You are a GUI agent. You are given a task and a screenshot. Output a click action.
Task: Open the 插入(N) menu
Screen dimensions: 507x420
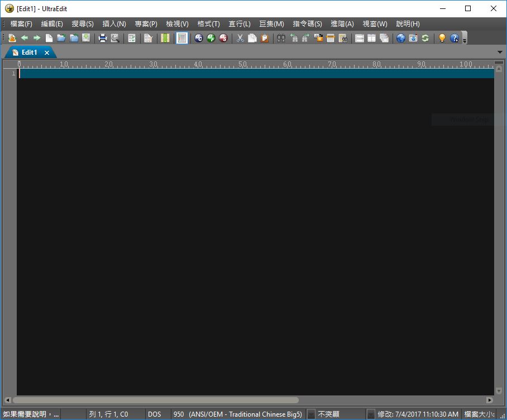click(114, 24)
